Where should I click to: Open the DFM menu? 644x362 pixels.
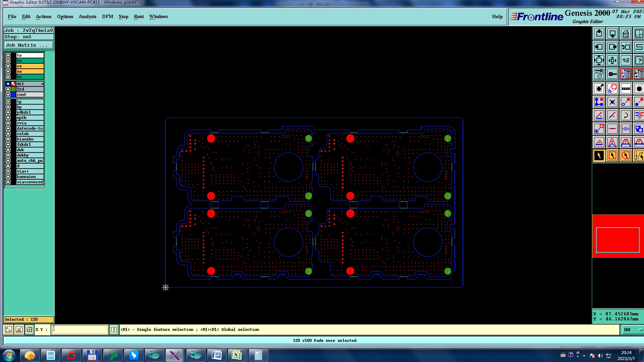point(107,16)
